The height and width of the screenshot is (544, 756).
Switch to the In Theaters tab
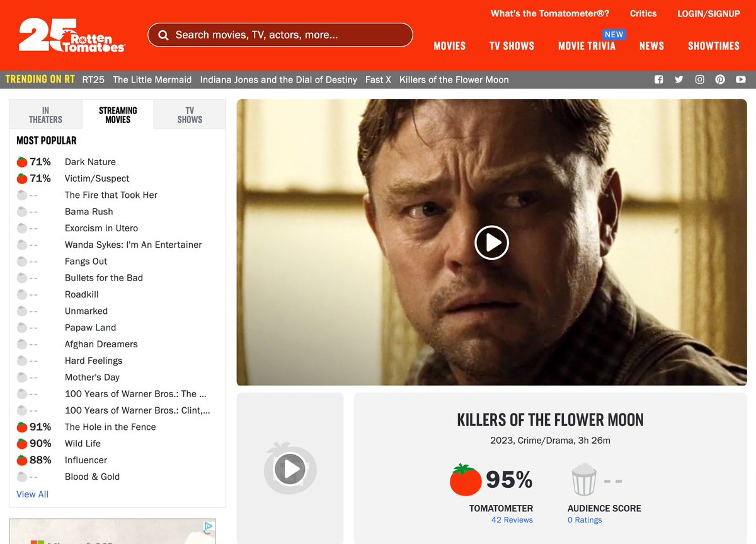45,115
